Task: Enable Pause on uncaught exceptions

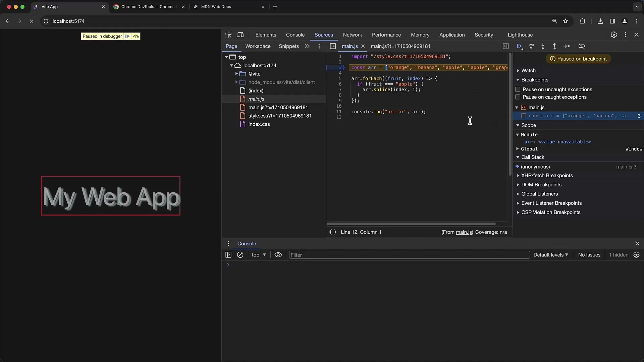Action: [518, 89]
